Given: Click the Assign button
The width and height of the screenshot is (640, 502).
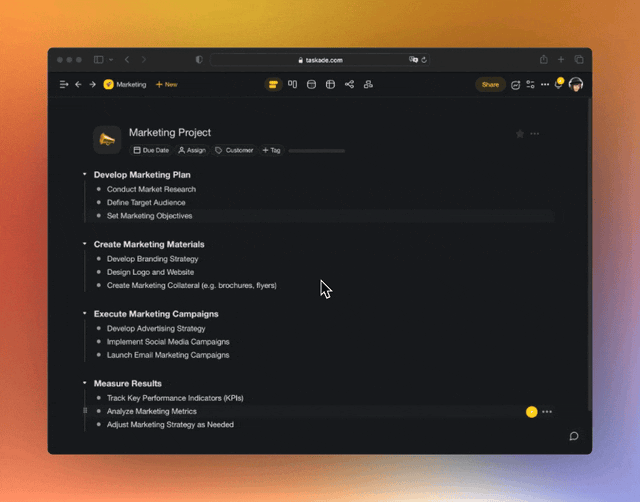Looking at the screenshot, I should click(x=192, y=150).
